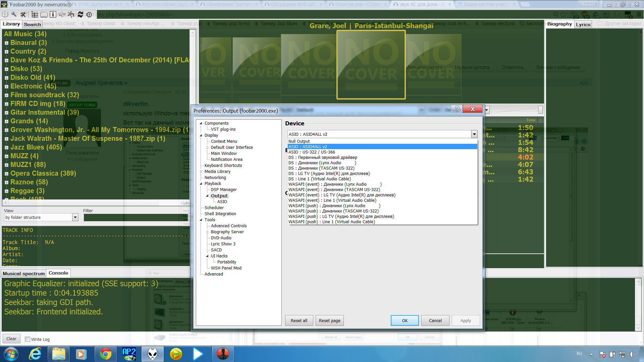Screen dimensions: 644x362
Task: Select 'WASAPI (push) : Динамики (TASCAM US-322)'
Action: point(382,211)
